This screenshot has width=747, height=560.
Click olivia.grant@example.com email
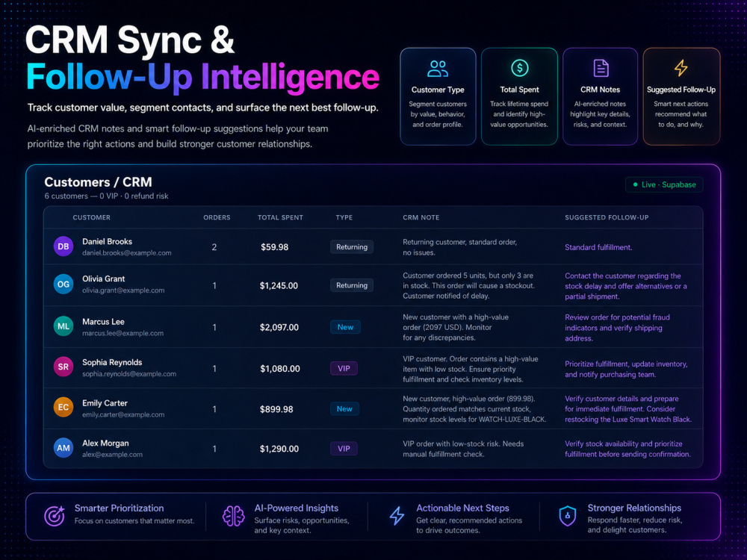[123, 290]
